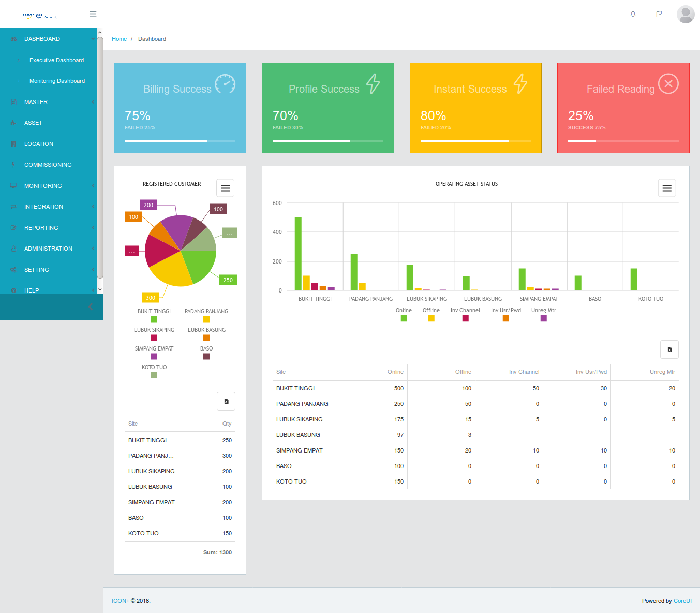Select Monitoring Dashboard in sidebar
700x613 pixels.
[x=57, y=81]
